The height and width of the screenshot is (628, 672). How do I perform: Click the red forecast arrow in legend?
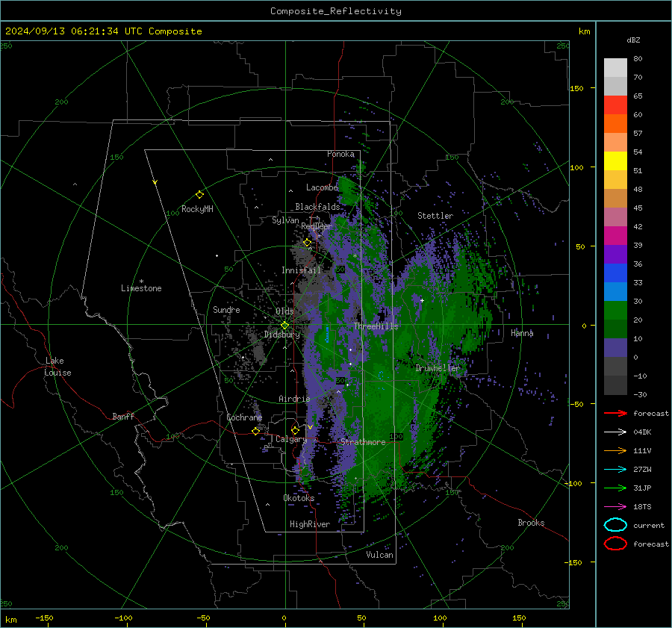(x=615, y=413)
